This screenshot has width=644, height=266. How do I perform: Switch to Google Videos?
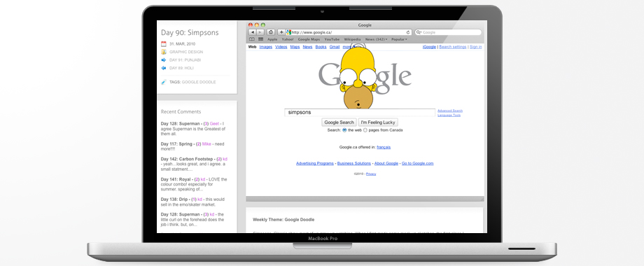281,47
